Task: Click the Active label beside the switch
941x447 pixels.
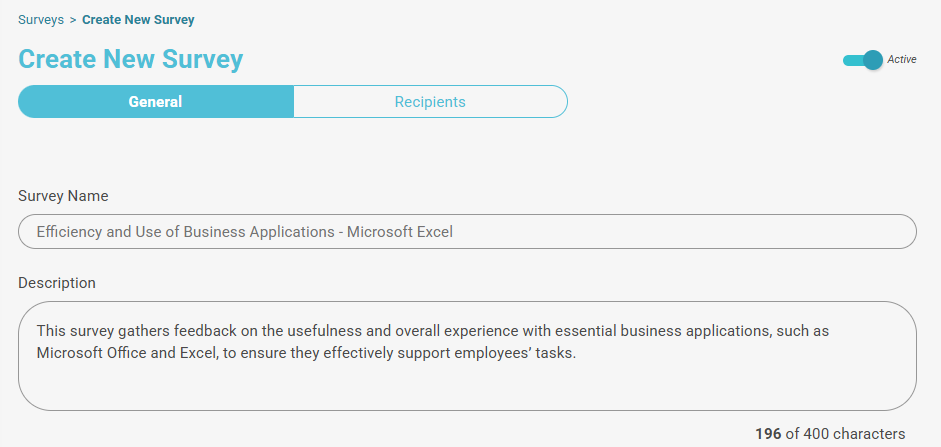Action: coord(902,60)
